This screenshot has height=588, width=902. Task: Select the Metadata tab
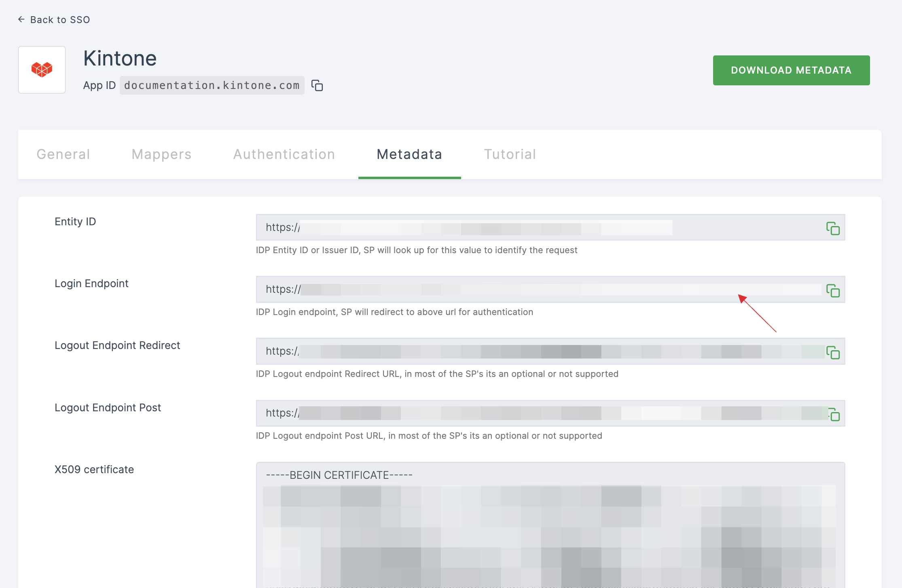[409, 154]
